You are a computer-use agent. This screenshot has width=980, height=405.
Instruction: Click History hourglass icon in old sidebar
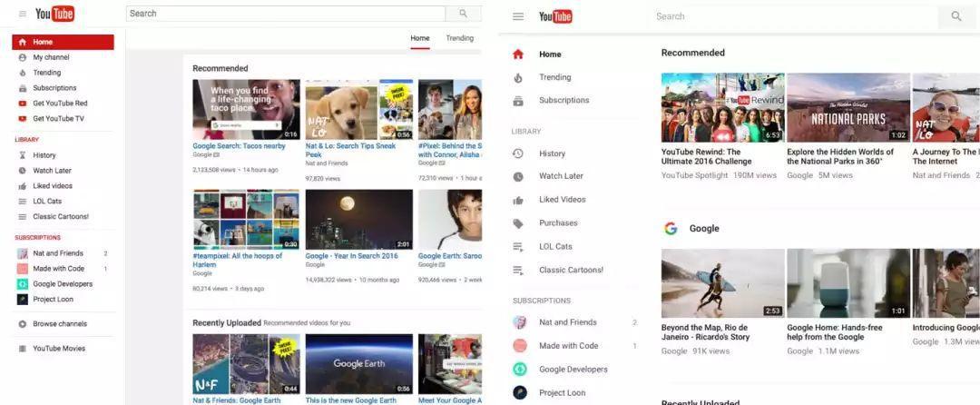23,155
